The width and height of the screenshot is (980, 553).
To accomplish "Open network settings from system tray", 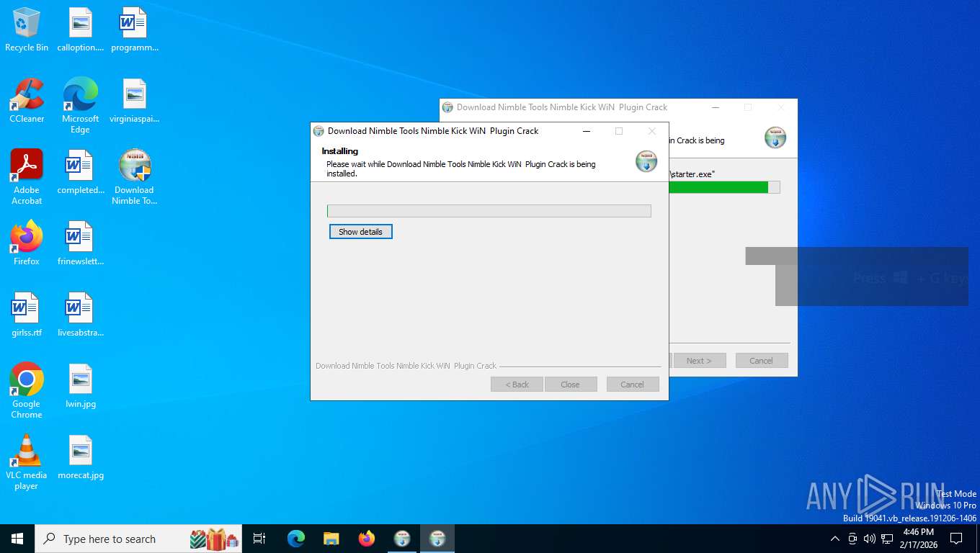I will point(887,539).
